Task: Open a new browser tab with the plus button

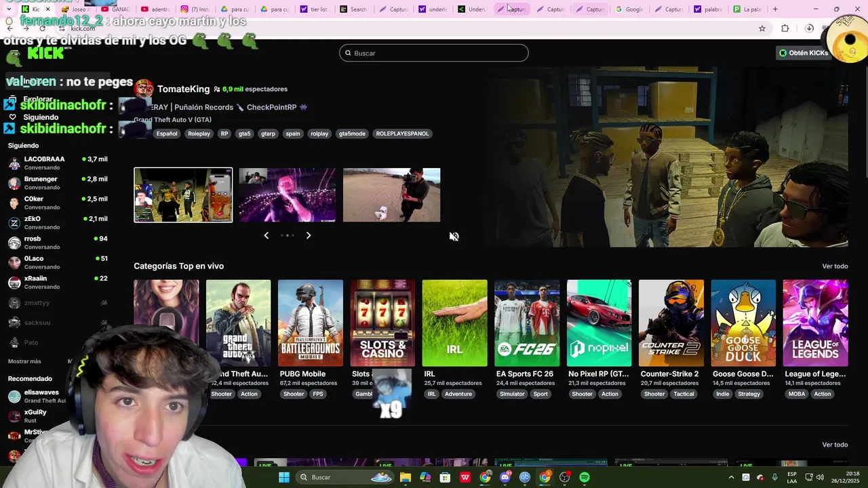Action: click(775, 9)
